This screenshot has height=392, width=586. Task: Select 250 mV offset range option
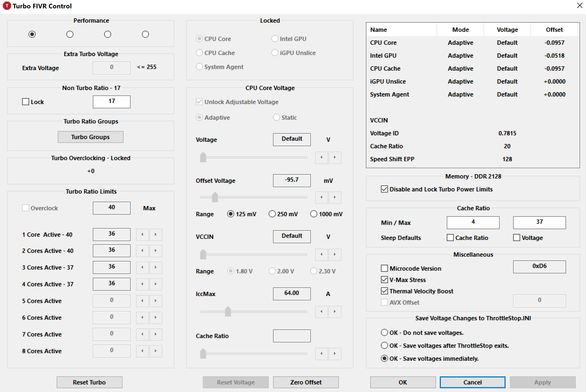click(272, 214)
